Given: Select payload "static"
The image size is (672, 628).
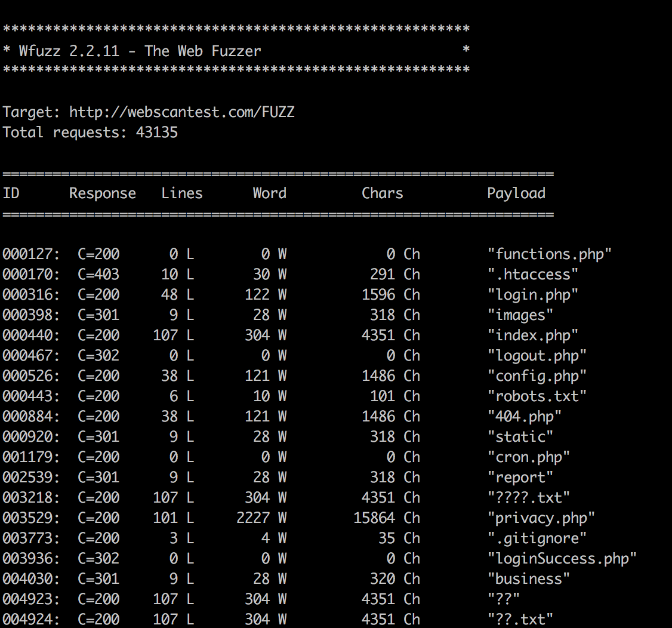Looking at the screenshot, I should tap(520, 437).
